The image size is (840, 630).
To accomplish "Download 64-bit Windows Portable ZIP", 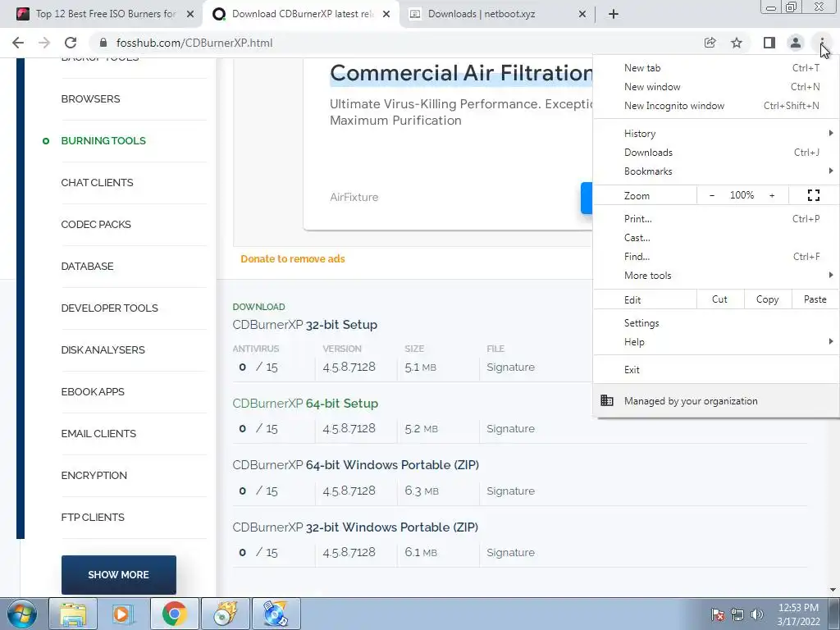I will (x=356, y=465).
